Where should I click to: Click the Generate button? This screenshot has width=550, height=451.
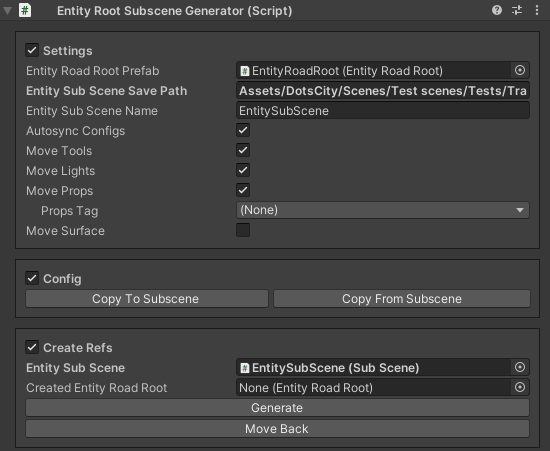pyautogui.click(x=277, y=408)
